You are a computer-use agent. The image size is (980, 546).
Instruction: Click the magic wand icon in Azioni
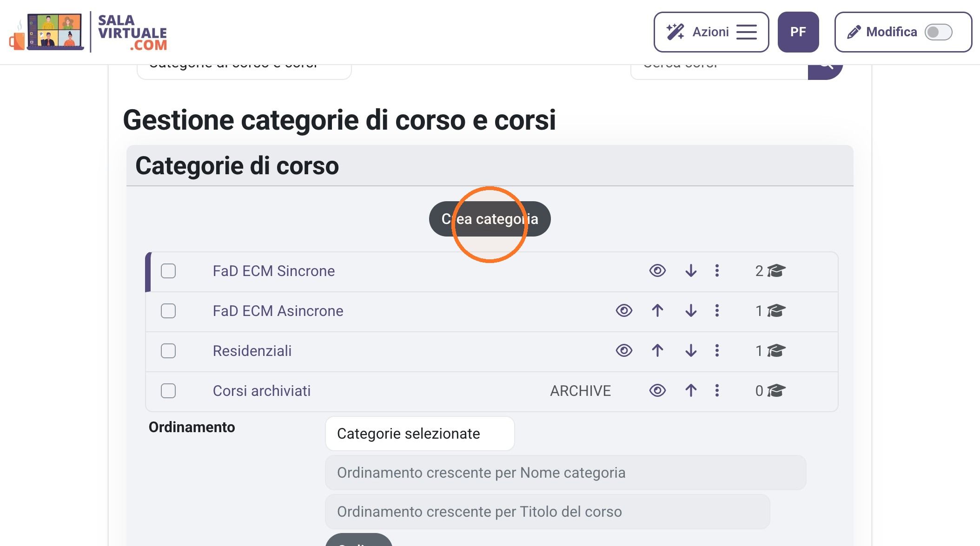click(x=675, y=32)
